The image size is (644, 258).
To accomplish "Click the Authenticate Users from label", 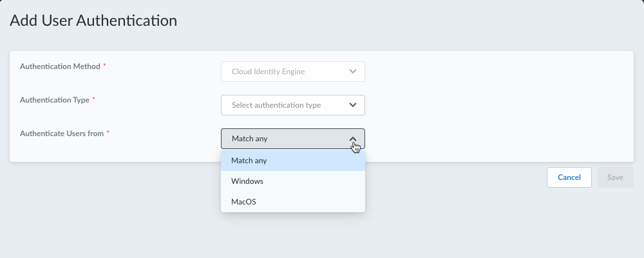I will click(62, 133).
